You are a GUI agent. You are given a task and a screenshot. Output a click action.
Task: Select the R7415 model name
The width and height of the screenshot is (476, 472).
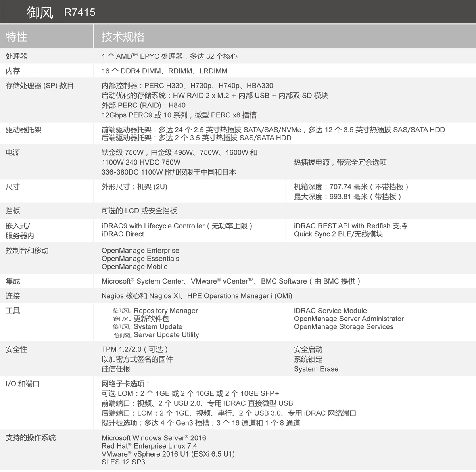tap(79, 12)
